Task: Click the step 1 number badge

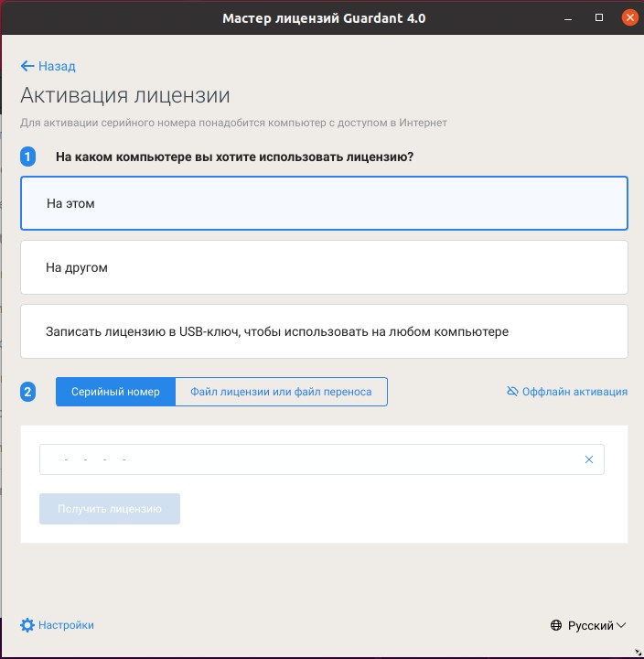Action: [27, 157]
